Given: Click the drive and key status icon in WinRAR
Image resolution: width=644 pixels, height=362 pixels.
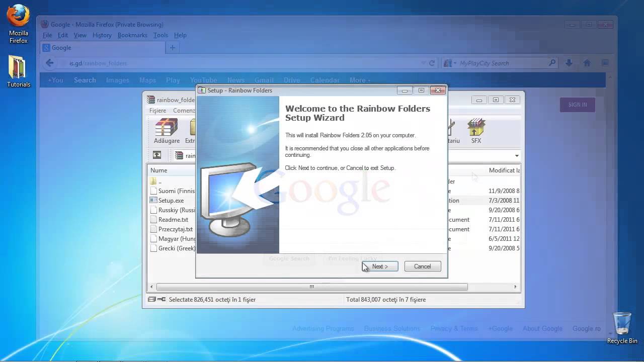Looking at the screenshot, I should pos(156,299).
